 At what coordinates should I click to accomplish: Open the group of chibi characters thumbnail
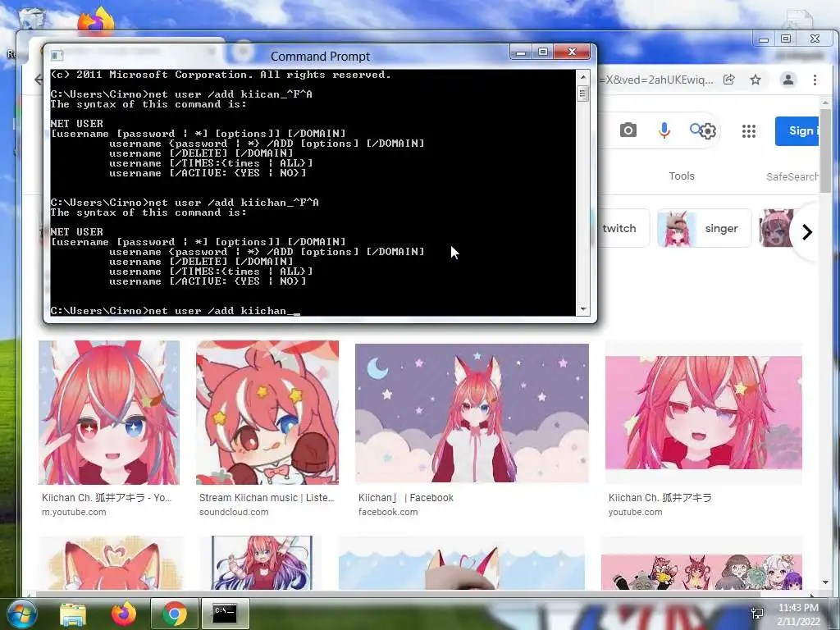pos(702,572)
